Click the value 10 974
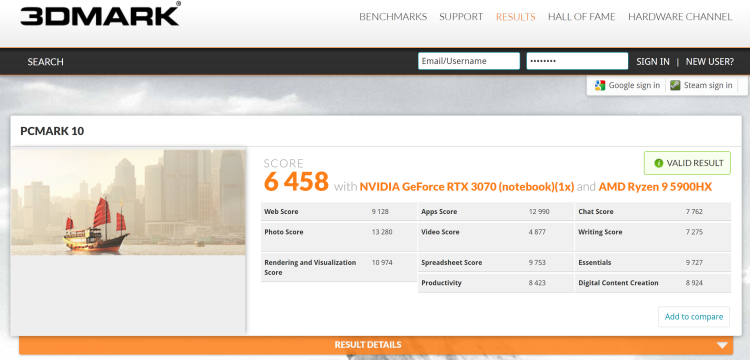 [382, 262]
